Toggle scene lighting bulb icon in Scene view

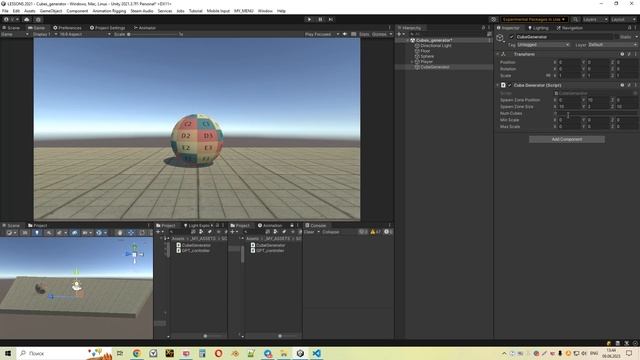[x=37, y=233]
